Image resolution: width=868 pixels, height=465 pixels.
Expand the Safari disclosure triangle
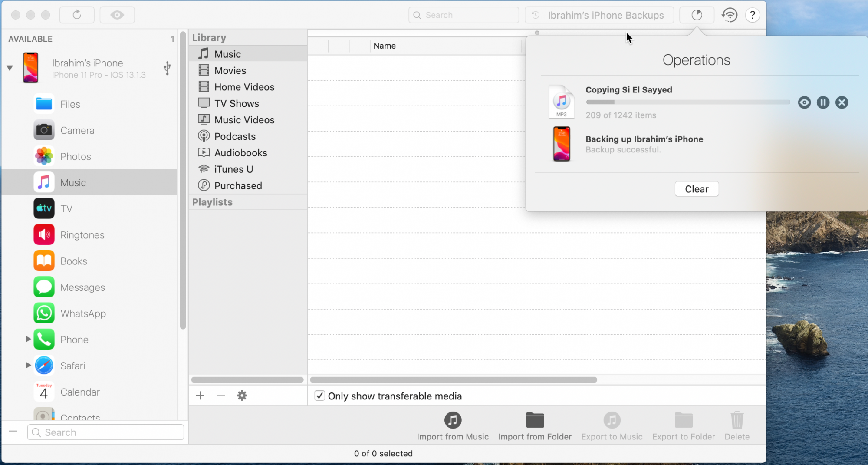[x=28, y=365]
